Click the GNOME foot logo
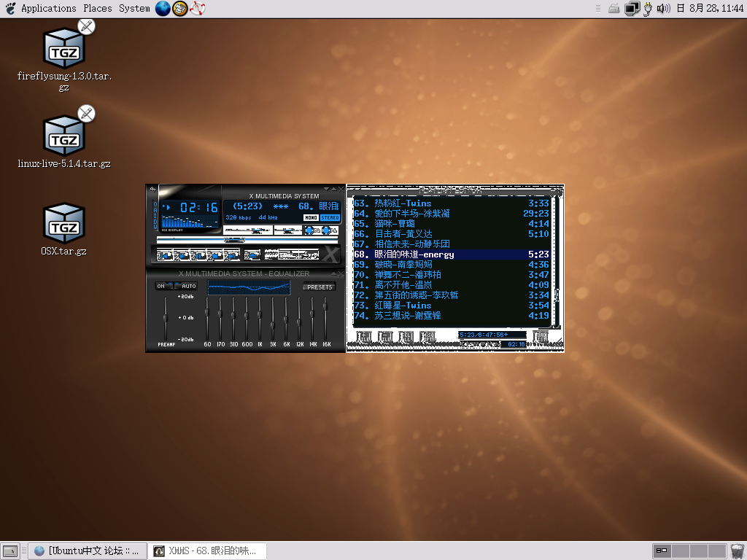747x560 pixels. click(10, 8)
